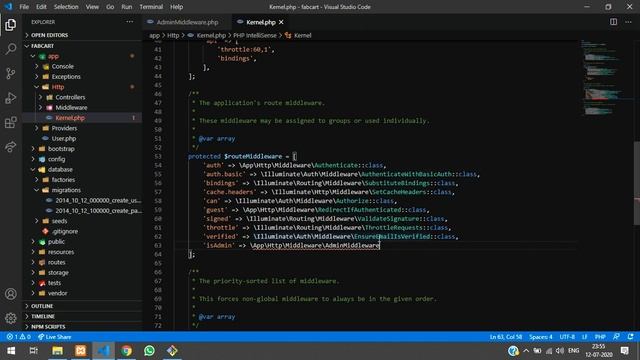Open the Search view in activity bar

pyautogui.click(x=11, y=49)
